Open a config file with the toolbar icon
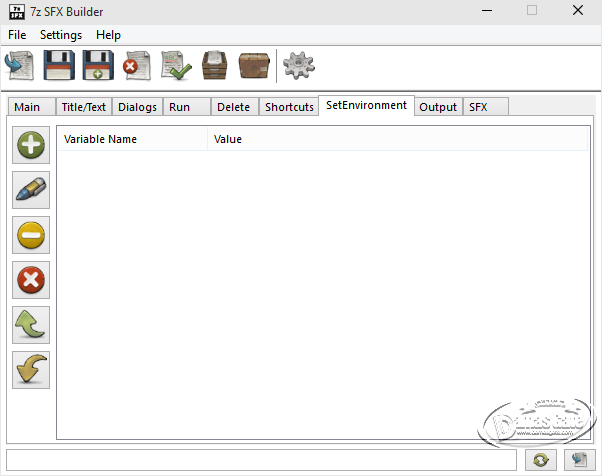This screenshot has width=602, height=476. point(20,66)
